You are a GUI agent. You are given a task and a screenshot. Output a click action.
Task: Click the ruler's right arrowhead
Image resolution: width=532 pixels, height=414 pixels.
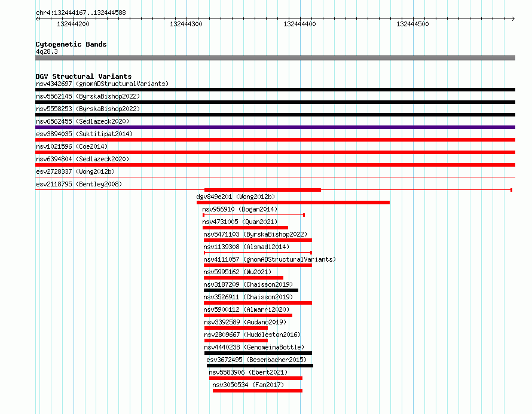pyautogui.click(x=513, y=19)
